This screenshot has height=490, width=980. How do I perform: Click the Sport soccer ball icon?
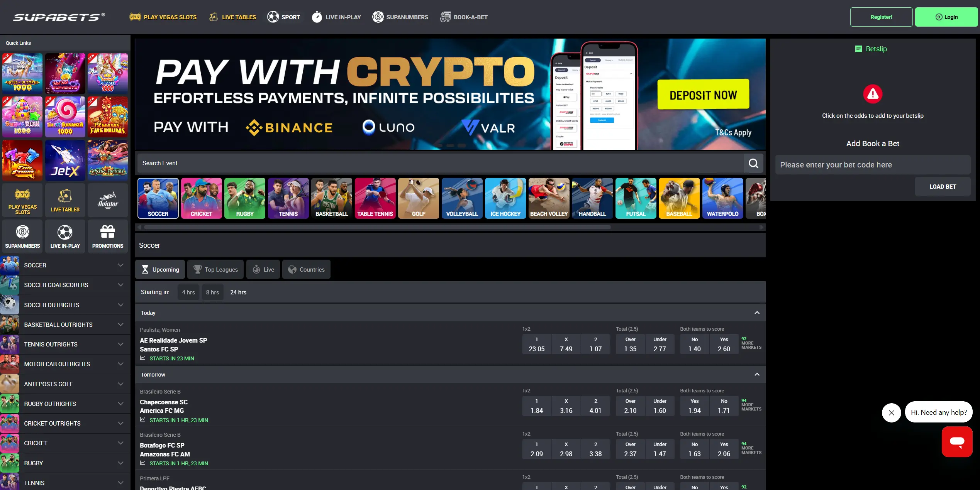(273, 17)
